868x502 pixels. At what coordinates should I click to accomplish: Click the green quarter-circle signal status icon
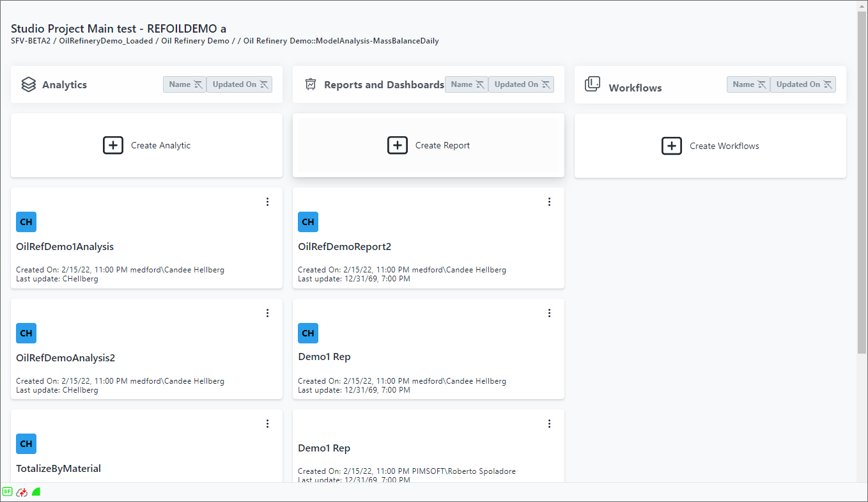pyautogui.click(x=36, y=492)
